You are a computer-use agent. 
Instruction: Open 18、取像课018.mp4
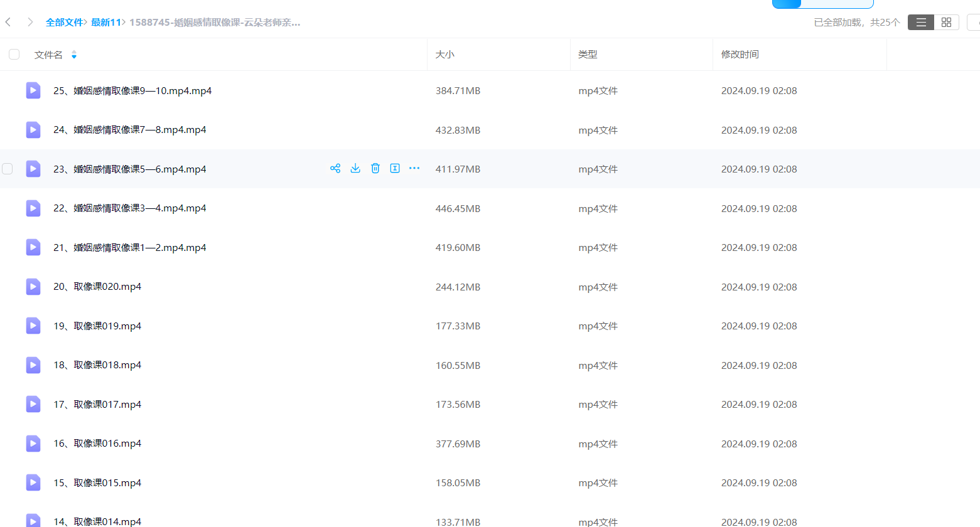tap(97, 365)
